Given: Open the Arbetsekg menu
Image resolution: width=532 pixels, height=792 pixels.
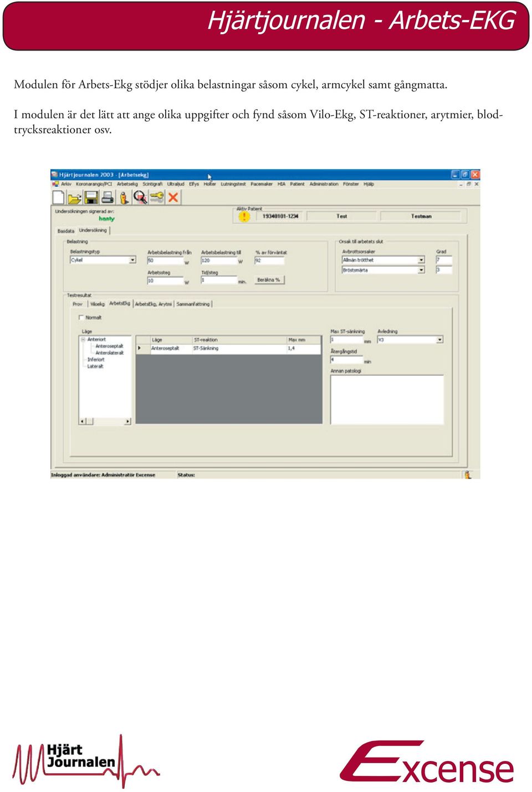Looking at the screenshot, I should pyautogui.click(x=127, y=184).
